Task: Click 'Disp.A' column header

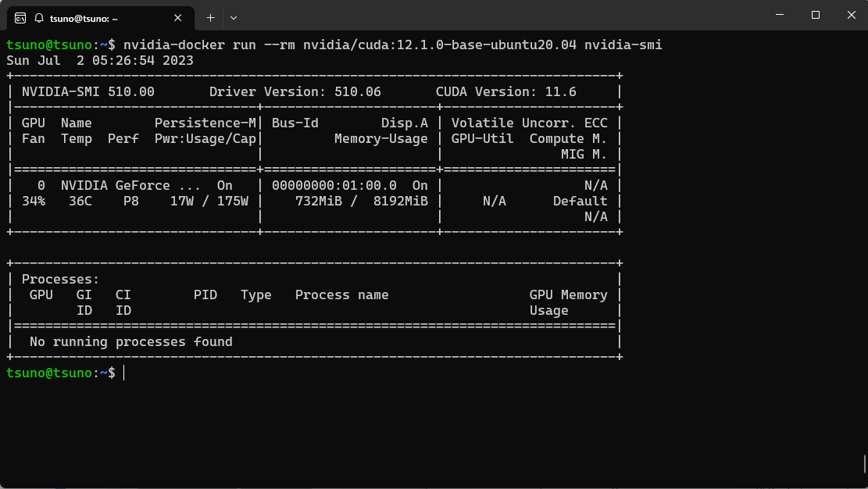Action: click(404, 123)
